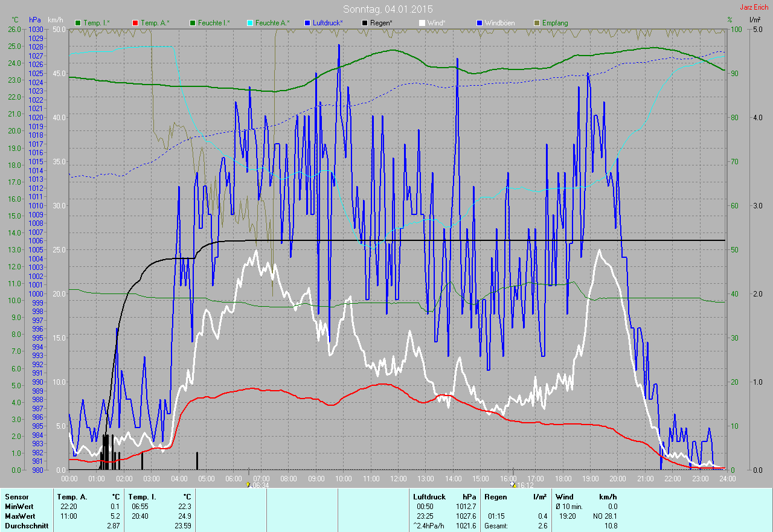Select the 'Luftdruck*' legend label
This screenshot has height=532, width=773.
click(328, 23)
